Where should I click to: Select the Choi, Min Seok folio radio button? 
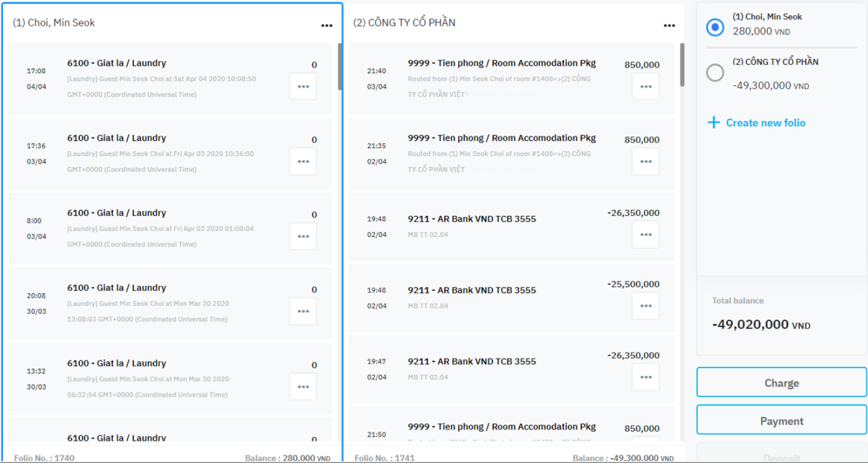tap(715, 27)
